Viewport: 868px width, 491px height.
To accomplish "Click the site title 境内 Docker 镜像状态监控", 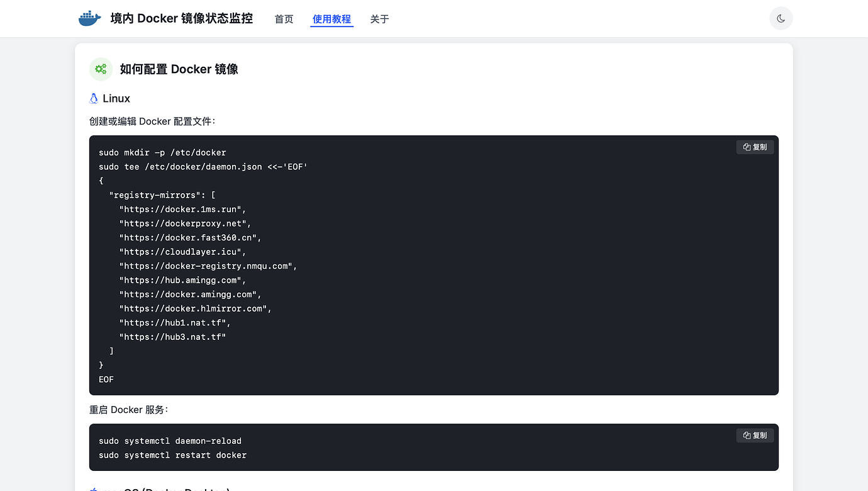I will (x=181, y=18).
